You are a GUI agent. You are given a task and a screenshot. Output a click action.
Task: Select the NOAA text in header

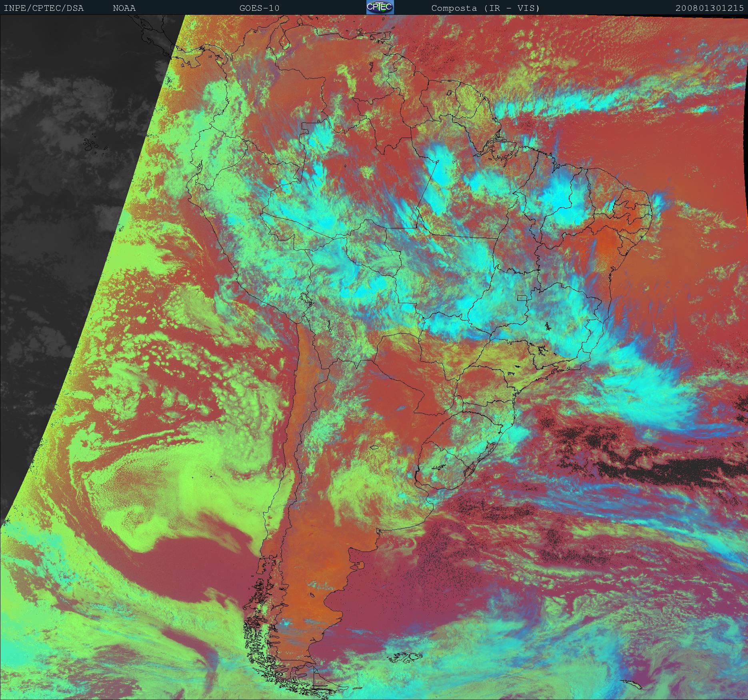(x=124, y=8)
